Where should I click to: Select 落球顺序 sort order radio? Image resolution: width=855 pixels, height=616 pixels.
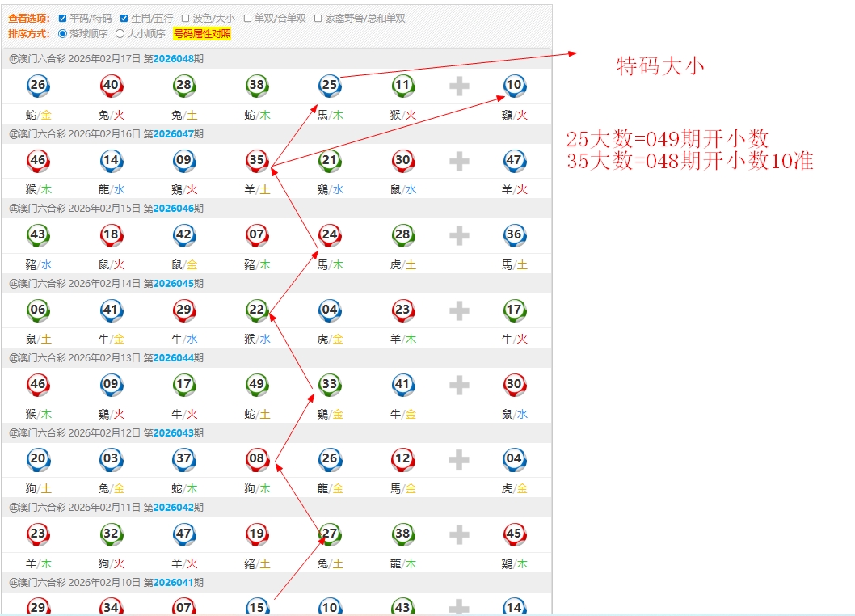click(x=62, y=34)
